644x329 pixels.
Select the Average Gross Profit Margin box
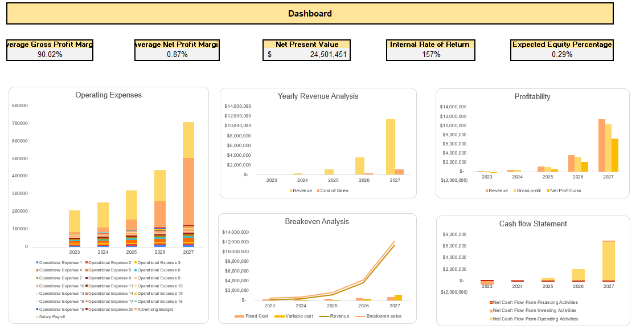49,50
